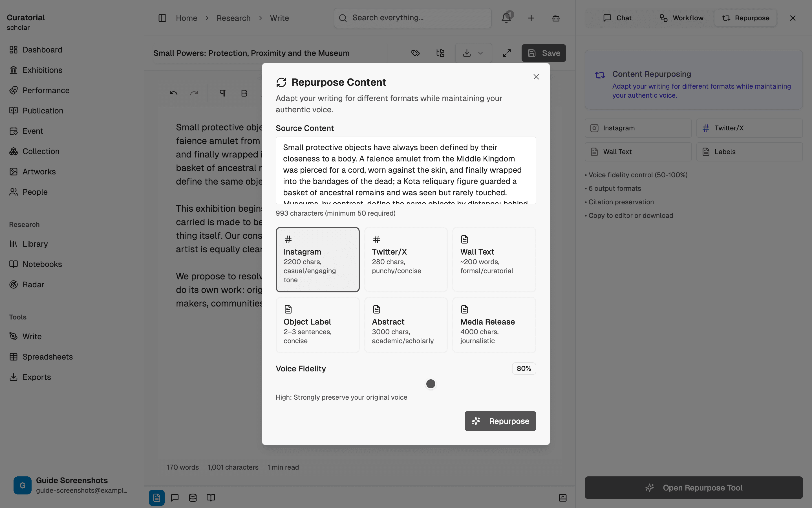This screenshot has height=508, width=812.
Task: Open the robot assistant icon
Action: click(556, 18)
